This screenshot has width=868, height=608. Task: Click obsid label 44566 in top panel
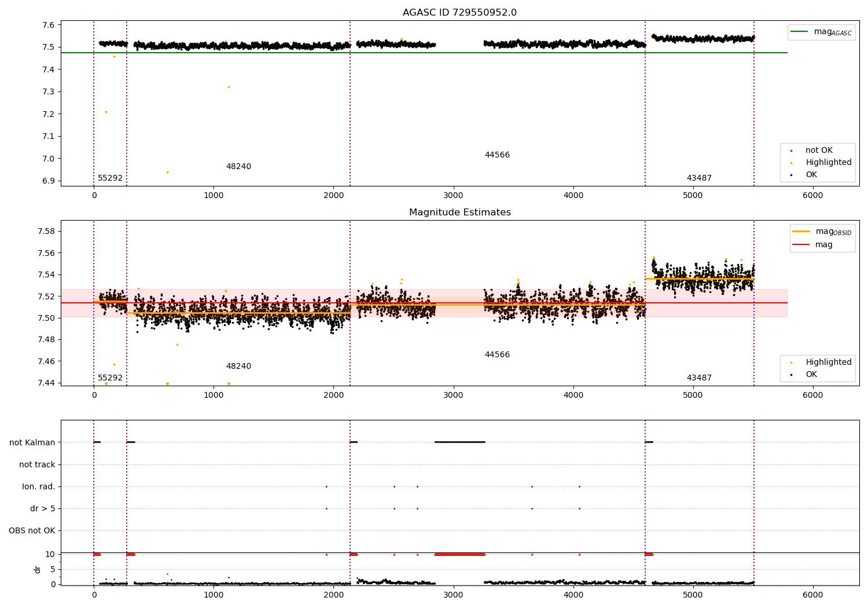click(497, 155)
